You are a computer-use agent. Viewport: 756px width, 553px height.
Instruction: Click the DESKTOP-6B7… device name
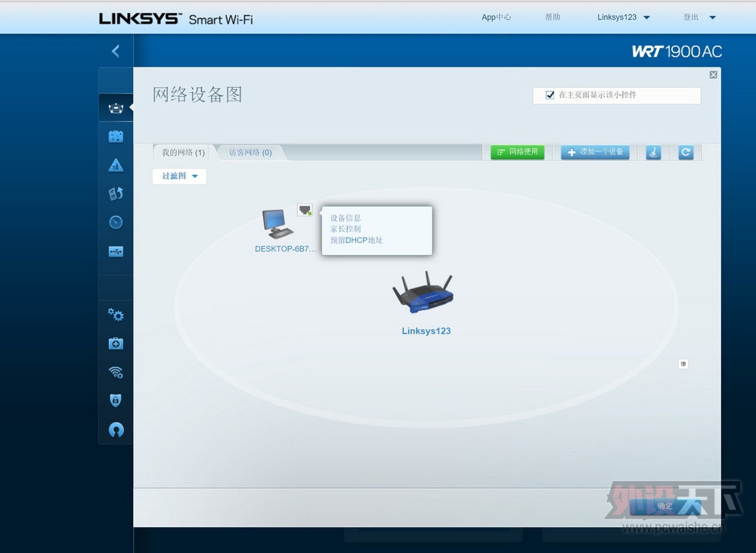click(x=286, y=249)
